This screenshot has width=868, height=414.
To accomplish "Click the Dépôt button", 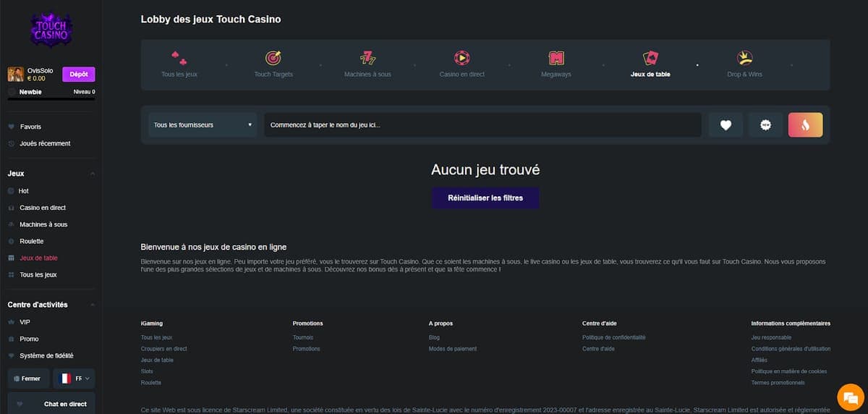I will (79, 74).
